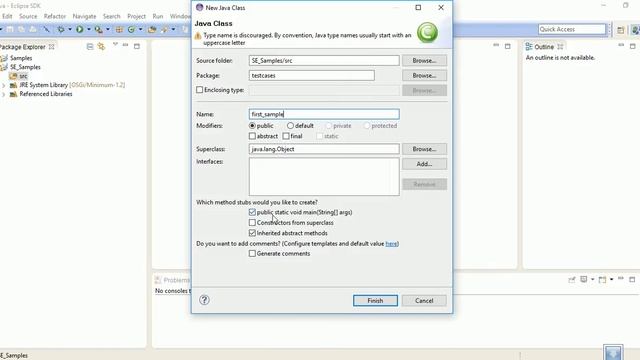Click the 'here' templates link
This screenshot has width=640, height=360.
[391, 244]
